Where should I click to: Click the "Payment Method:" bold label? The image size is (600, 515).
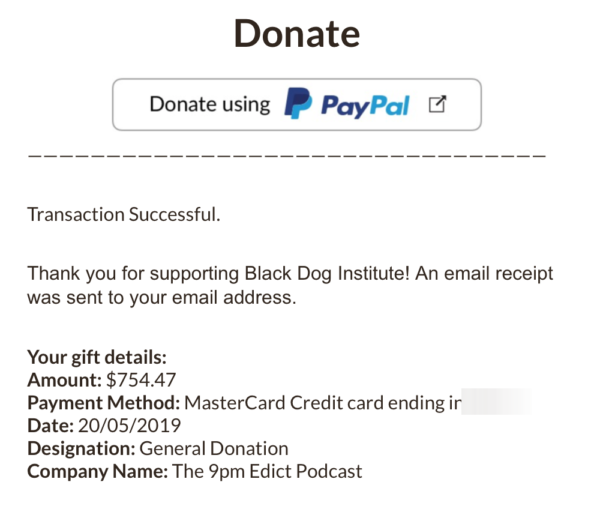click(103, 403)
